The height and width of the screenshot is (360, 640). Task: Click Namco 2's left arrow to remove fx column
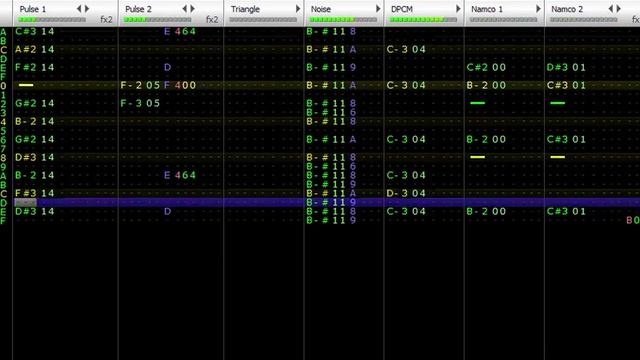pos(611,9)
